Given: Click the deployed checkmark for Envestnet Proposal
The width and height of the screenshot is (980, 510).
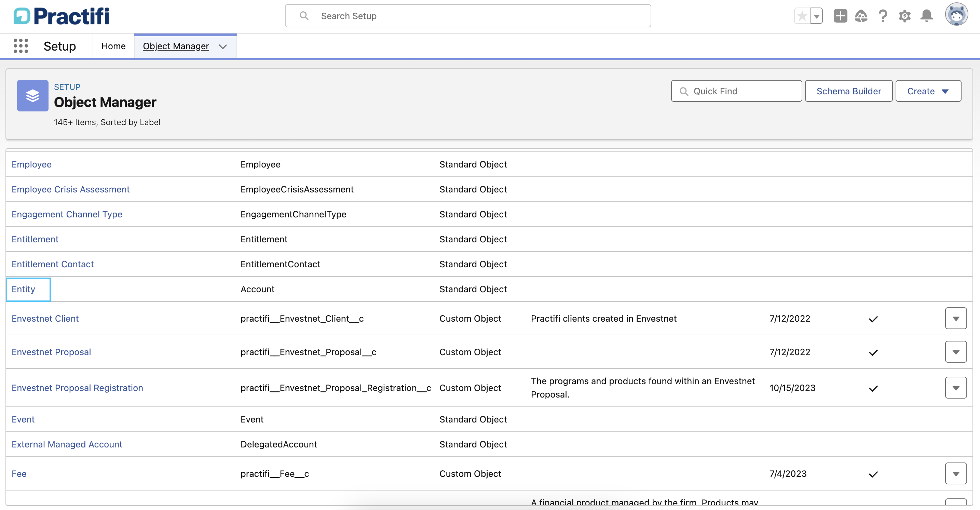Looking at the screenshot, I should pos(873,352).
